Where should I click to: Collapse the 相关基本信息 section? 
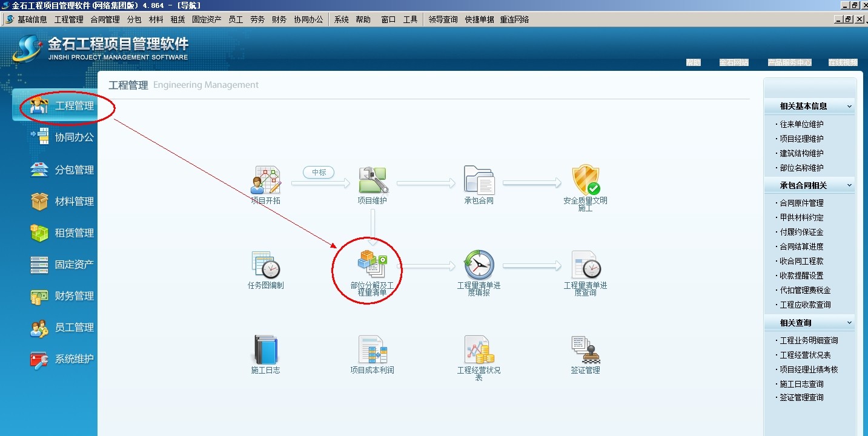coord(849,107)
